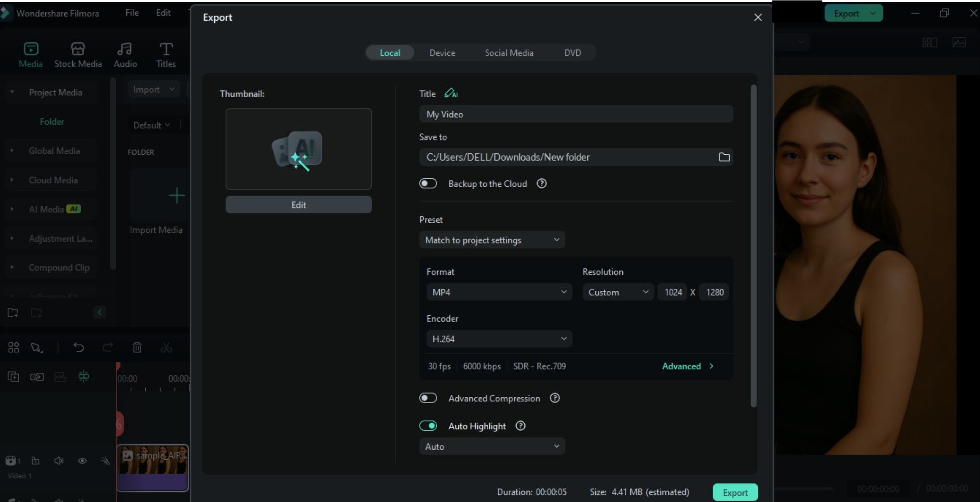Click the undo arrow in timeline toolbar
This screenshot has height=502, width=980.
click(78, 347)
